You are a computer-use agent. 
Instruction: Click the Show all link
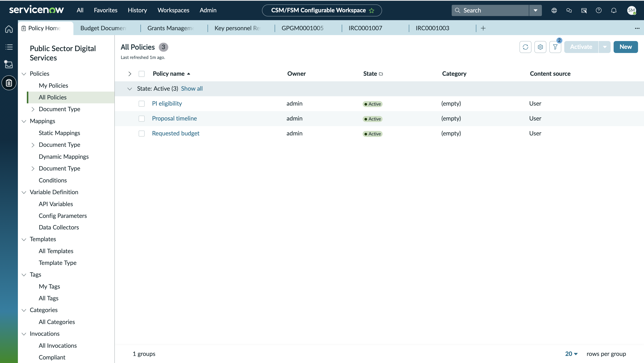click(x=192, y=89)
